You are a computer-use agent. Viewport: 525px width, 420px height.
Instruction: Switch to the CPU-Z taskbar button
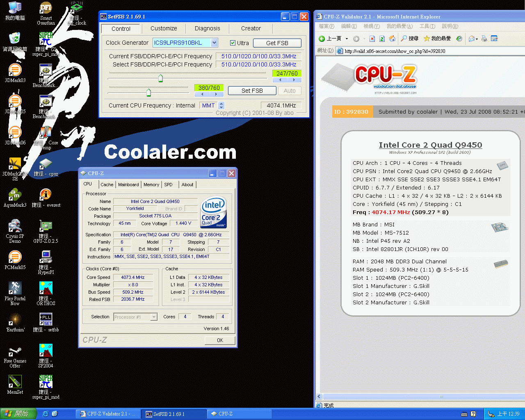pos(240,414)
